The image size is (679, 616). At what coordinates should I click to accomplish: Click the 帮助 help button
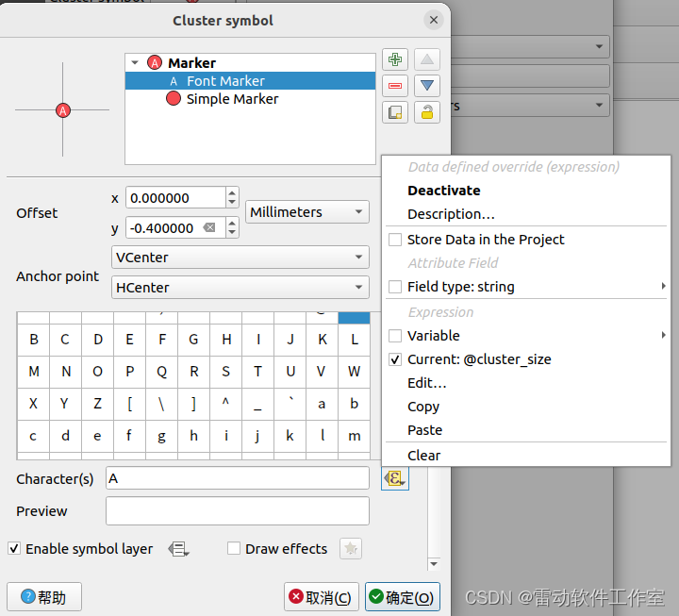pos(44,597)
